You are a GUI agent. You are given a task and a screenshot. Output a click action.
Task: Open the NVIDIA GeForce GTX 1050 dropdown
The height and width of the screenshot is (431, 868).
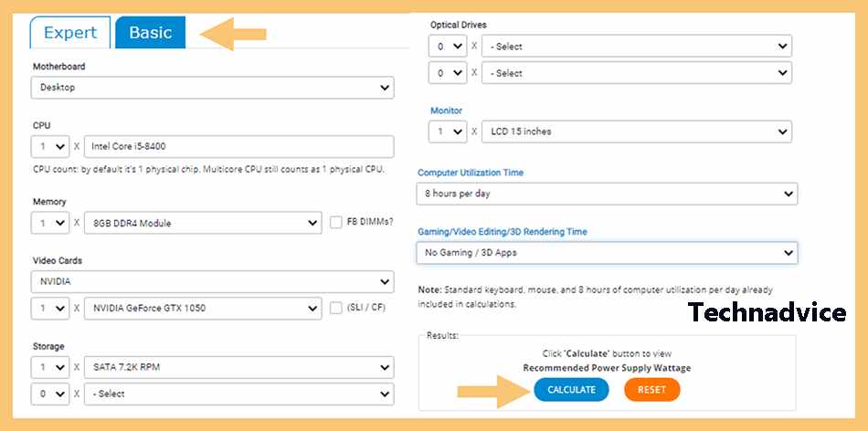203,308
